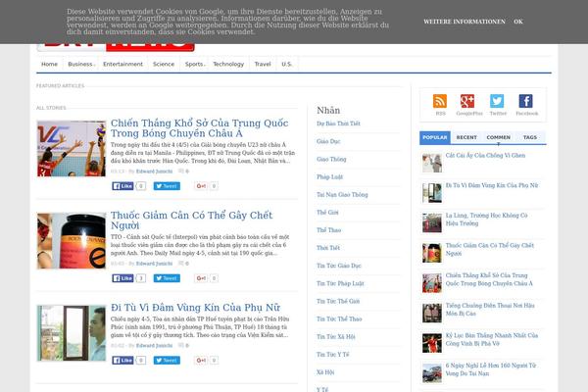This screenshot has height=392, width=588.
Task: Switch to the Tags tab
Action: 530,137
